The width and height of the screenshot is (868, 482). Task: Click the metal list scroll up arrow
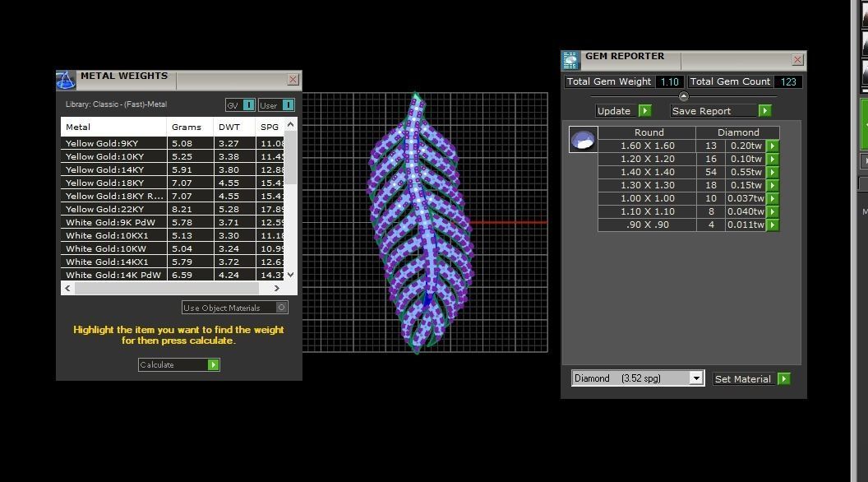coord(291,125)
